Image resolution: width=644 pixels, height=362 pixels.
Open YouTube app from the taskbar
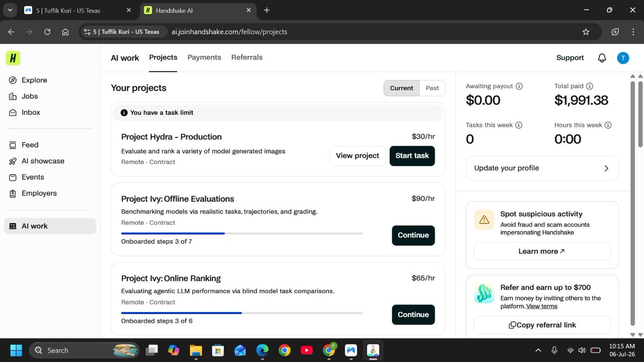[x=306, y=350]
